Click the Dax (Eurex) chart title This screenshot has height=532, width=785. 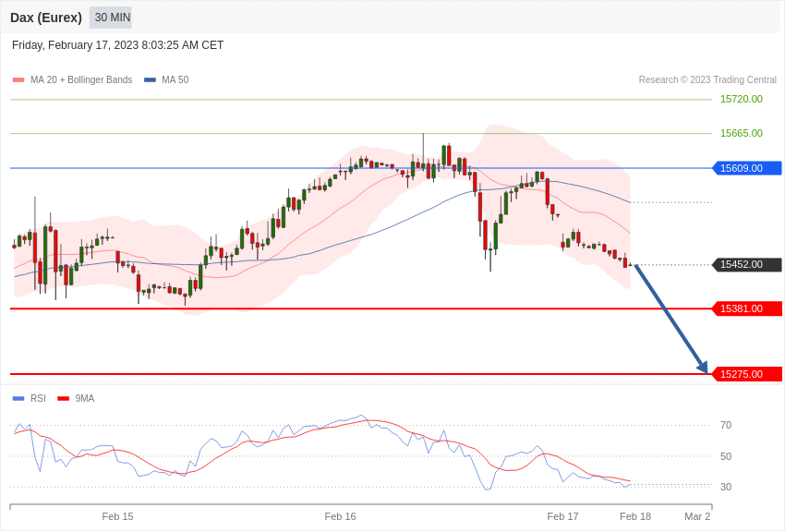[46, 18]
